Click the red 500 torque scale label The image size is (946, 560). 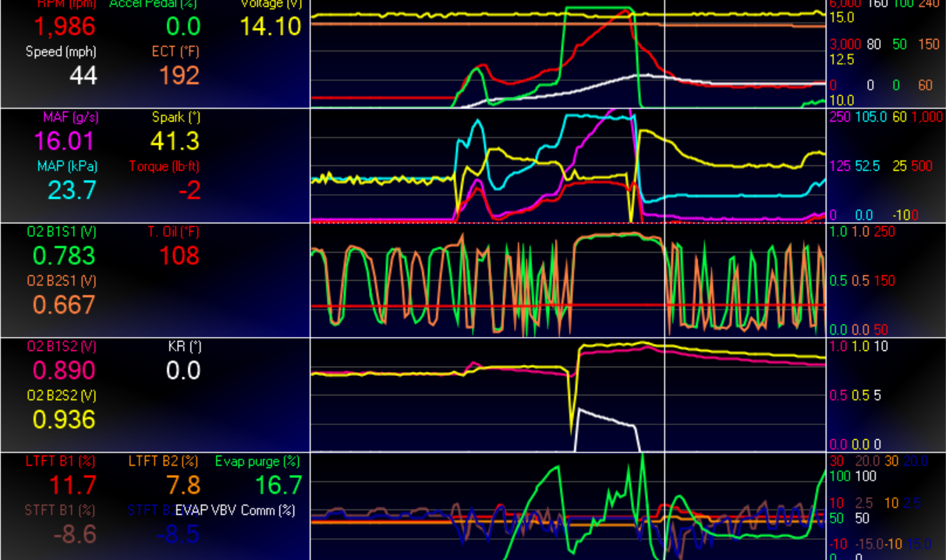(x=921, y=165)
